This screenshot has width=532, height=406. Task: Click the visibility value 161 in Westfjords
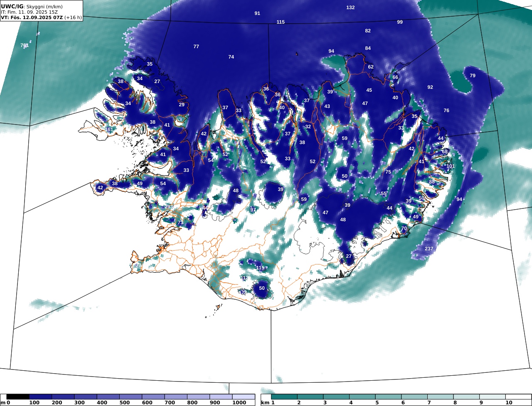109,130
